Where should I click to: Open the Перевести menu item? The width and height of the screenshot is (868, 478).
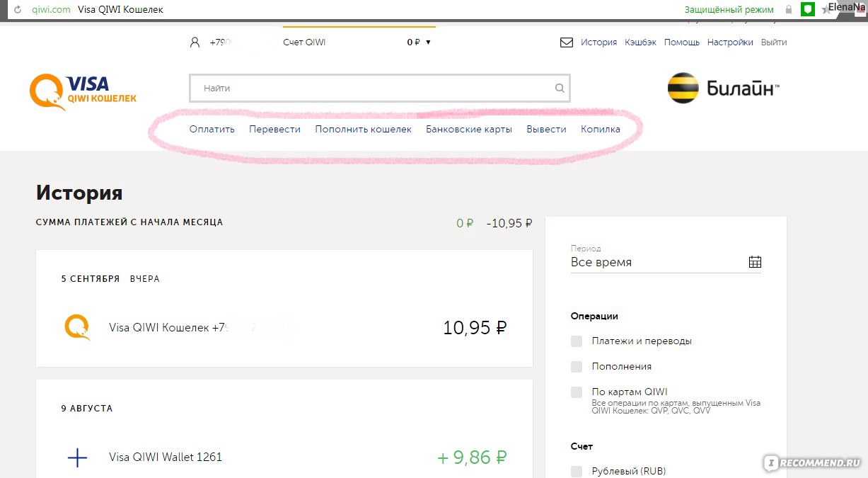[275, 130]
